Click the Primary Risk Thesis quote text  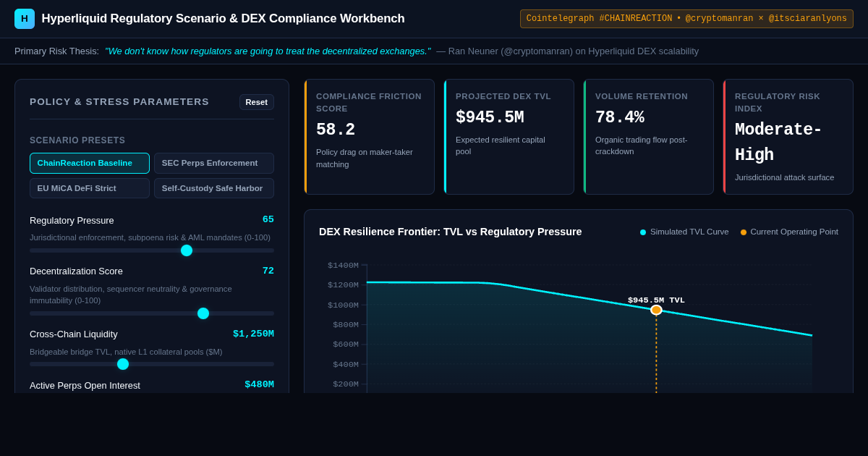click(x=268, y=51)
